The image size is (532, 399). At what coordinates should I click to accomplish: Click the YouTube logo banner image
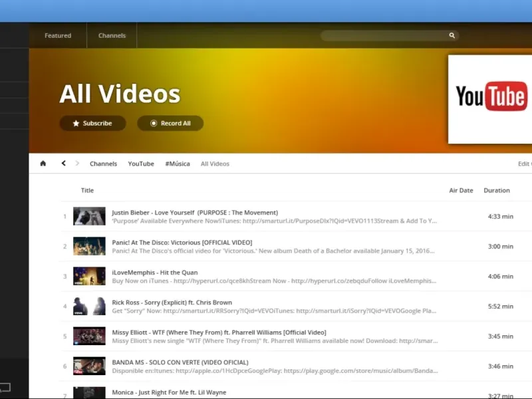point(490,99)
